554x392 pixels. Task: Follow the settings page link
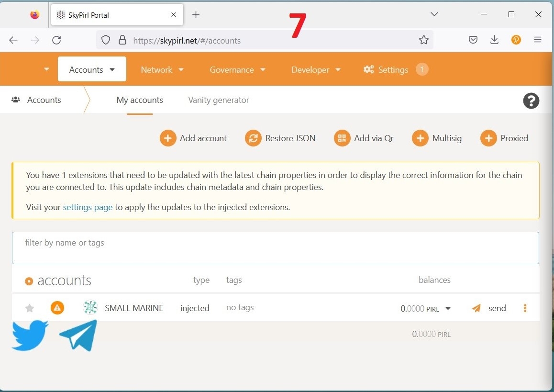(88, 207)
